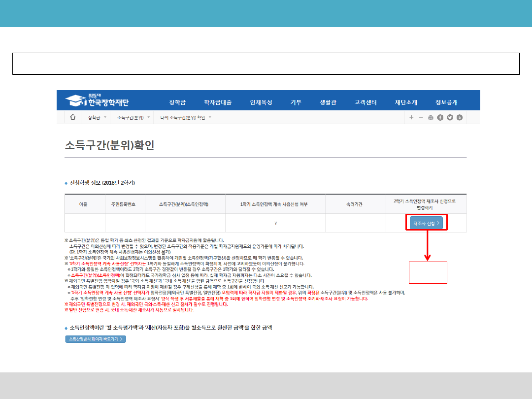Open the 생활관 menu
The width and height of the screenshot is (532, 399).
328,102
